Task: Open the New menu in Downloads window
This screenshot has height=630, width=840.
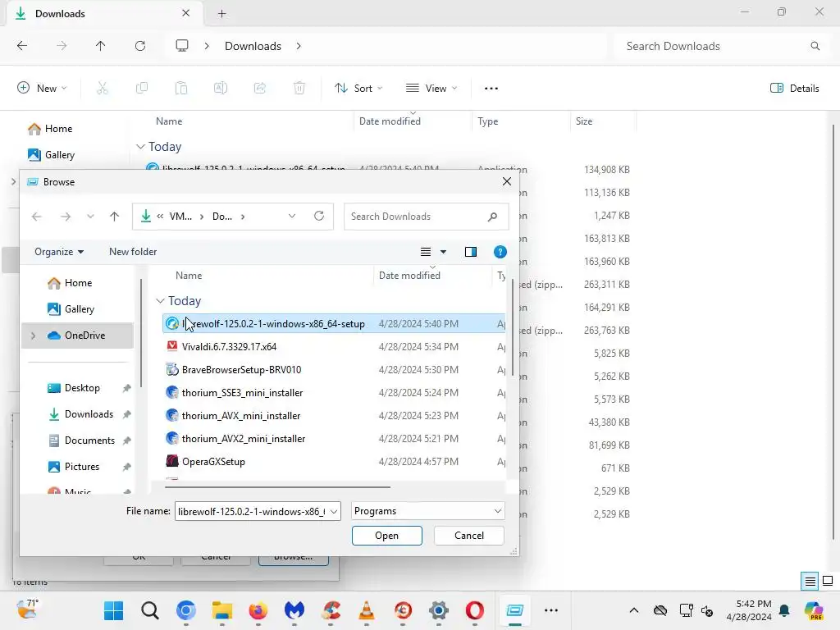Action: coord(42,89)
